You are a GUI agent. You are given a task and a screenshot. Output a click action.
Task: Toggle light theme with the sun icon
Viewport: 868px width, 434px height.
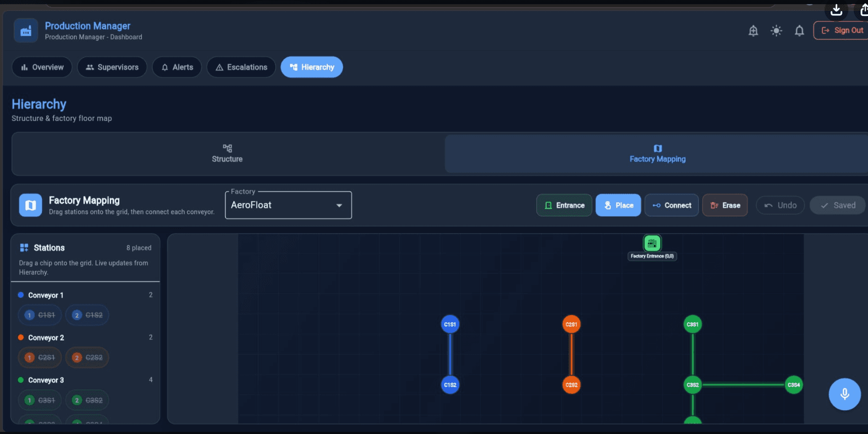tap(776, 31)
